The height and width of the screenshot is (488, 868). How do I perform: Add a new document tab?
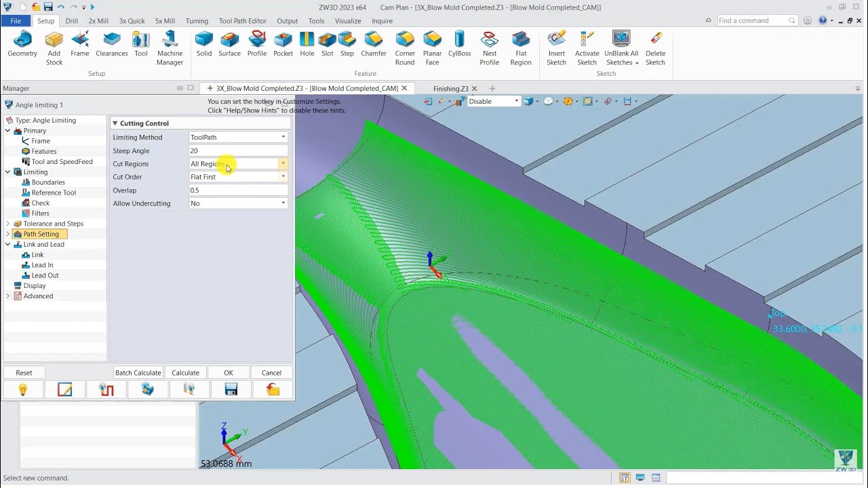tap(492, 89)
